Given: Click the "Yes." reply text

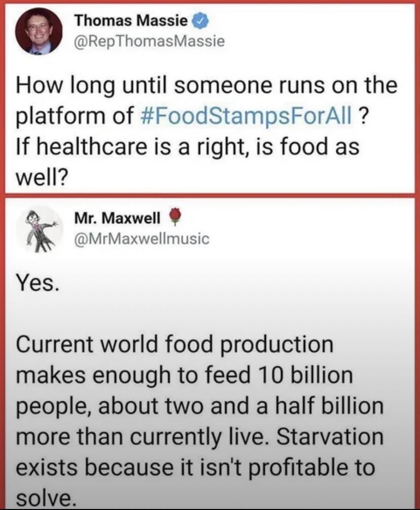Looking at the screenshot, I should [38, 282].
